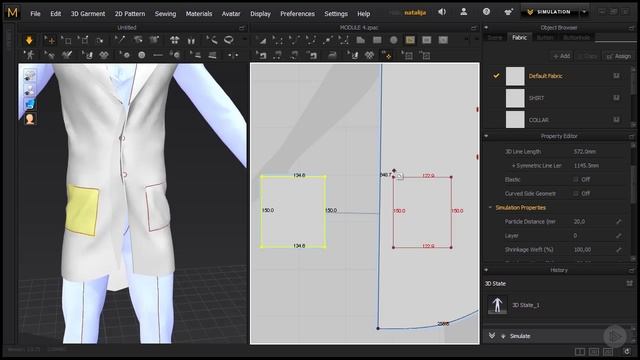Select the Polygon pattern tool
The image size is (640, 360).
360,40
